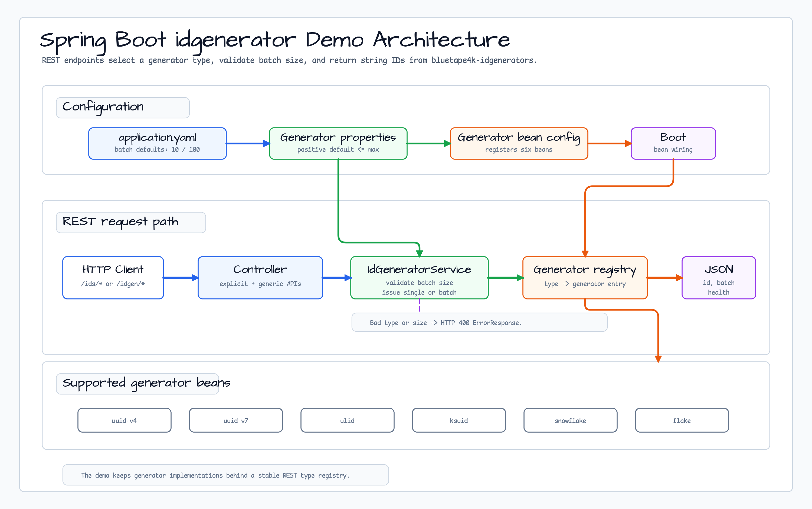Image resolution: width=812 pixels, height=509 pixels.
Task: Click the Boot bean wiring node
Action: (673, 143)
